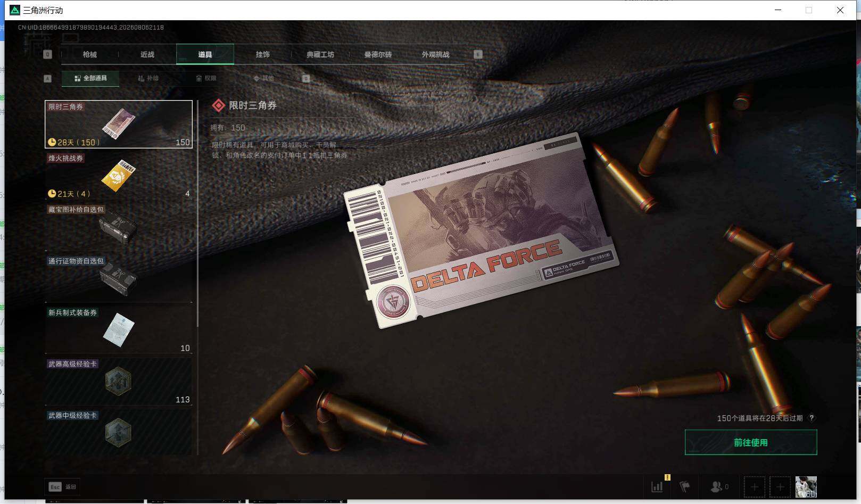Click the 拥有: 150 owned count
The width and height of the screenshot is (861, 504).
(228, 128)
